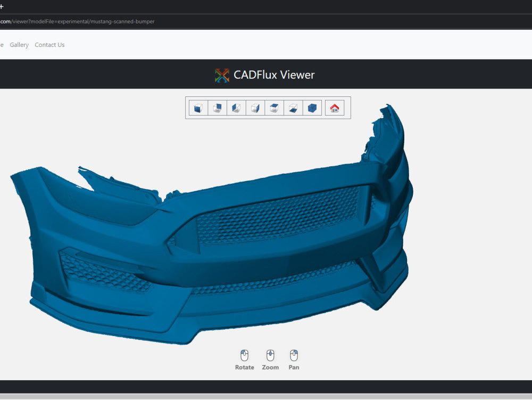Click the CADFlux logo icon

tap(222, 75)
